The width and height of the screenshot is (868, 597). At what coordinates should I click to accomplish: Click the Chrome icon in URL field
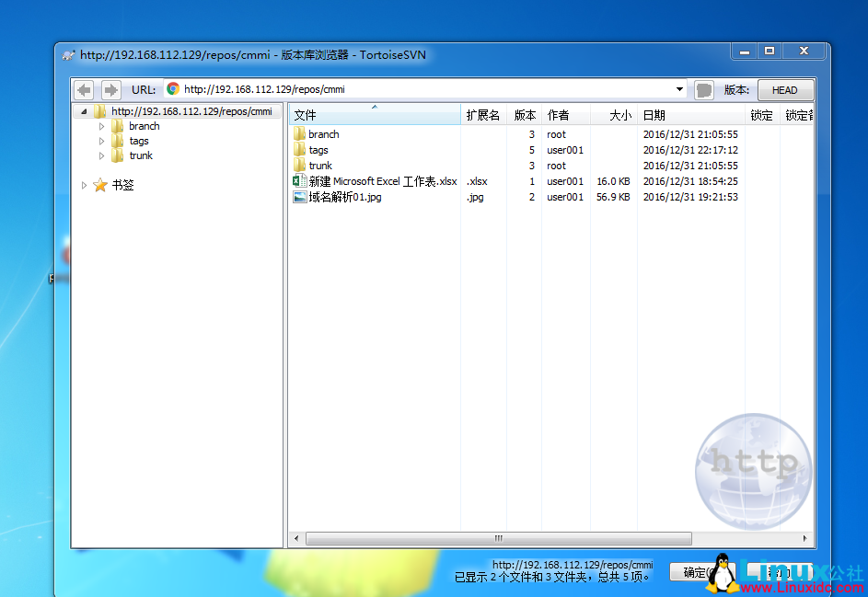[173, 89]
